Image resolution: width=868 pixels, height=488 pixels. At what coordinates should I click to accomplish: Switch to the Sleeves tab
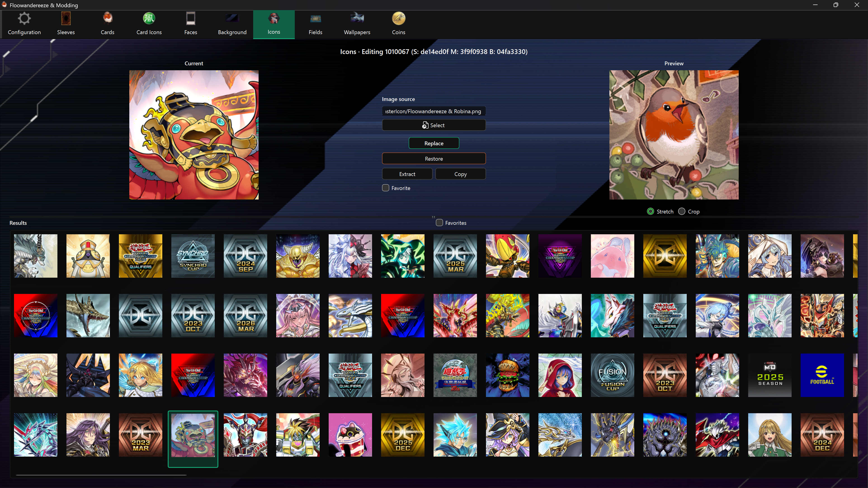point(66,24)
